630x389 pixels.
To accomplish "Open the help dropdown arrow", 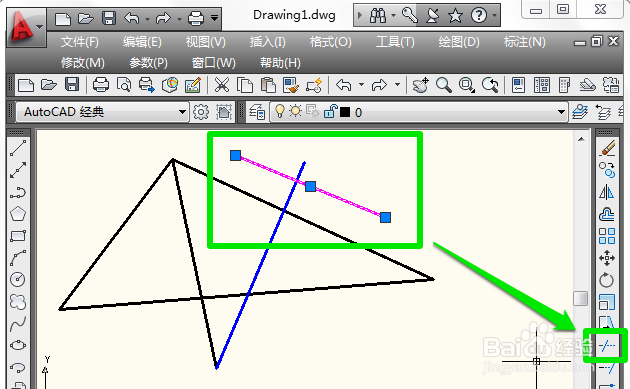I will pyautogui.click(x=494, y=16).
